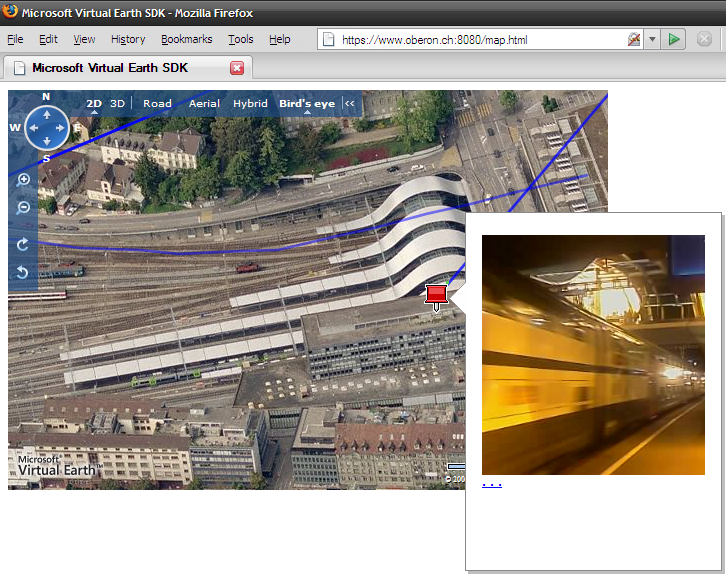Click the page icon in the address bar
Image resolution: width=726 pixels, height=575 pixels.
[x=328, y=39]
